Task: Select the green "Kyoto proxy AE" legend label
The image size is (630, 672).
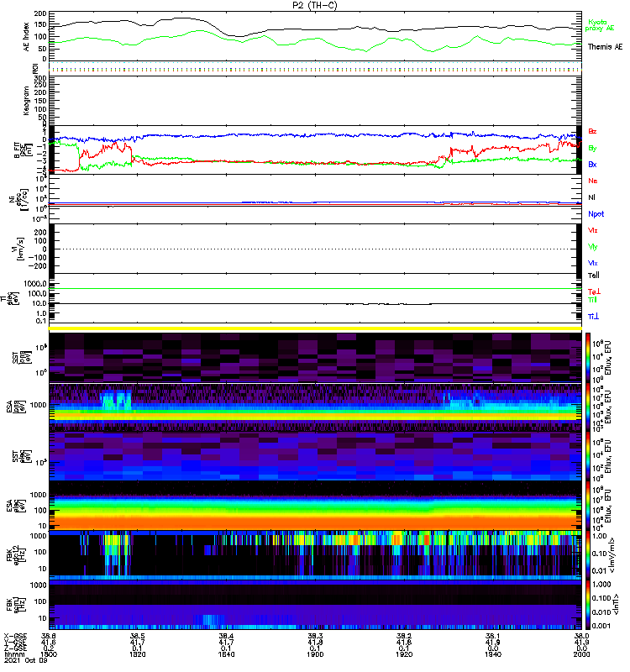Action: (x=600, y=25)
